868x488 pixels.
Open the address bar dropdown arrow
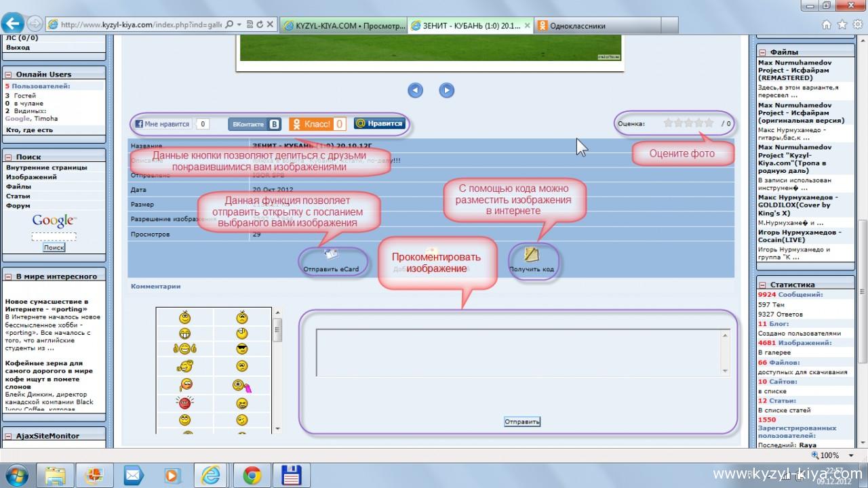pyautogui.click(x=239, y=24)
